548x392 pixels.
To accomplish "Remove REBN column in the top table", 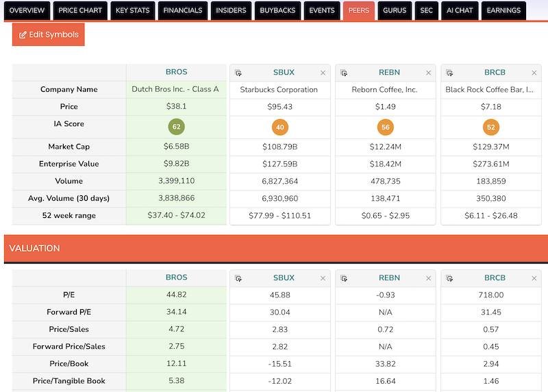I will [x=429, y=73].
